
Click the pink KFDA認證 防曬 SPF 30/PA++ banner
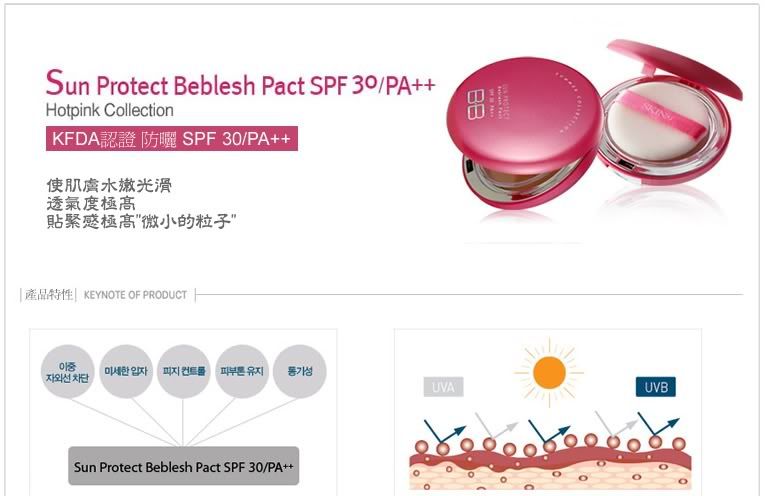pos(171,139)
